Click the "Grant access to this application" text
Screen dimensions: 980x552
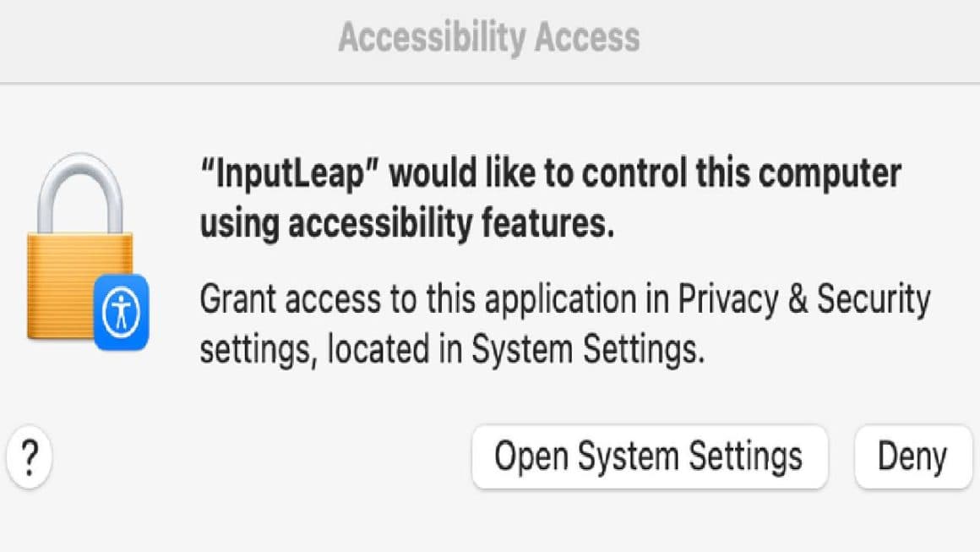pos(418,298)
